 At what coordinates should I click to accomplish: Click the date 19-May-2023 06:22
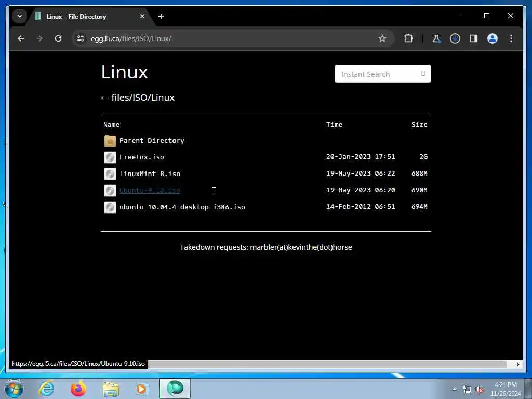361,174
